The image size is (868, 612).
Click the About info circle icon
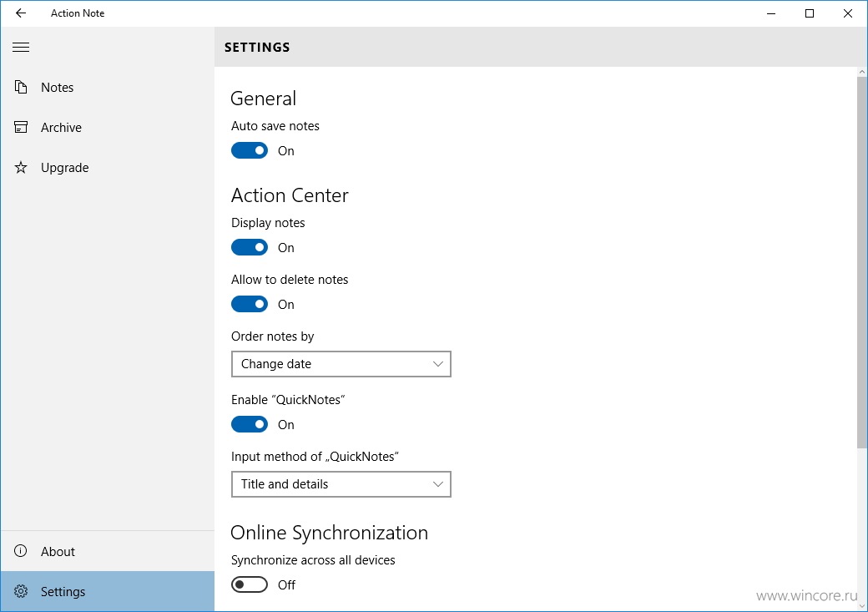click(21, 551)
